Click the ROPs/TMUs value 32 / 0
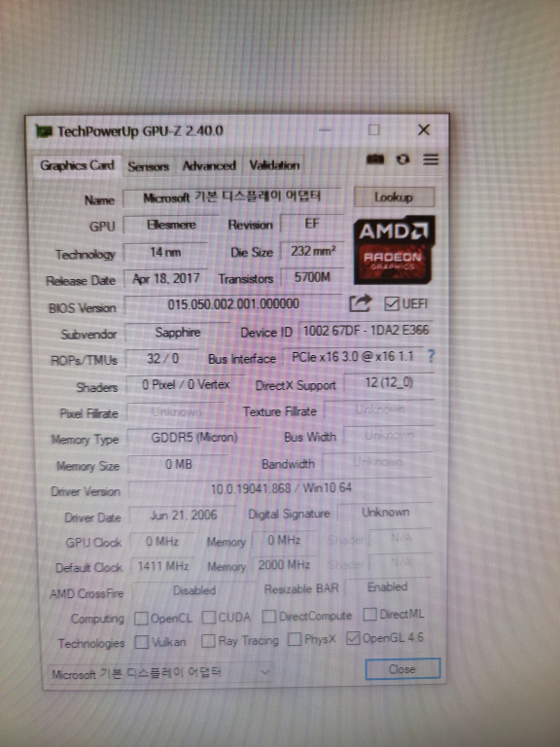This screenshot has height=747, width=560. pos(163,358)
